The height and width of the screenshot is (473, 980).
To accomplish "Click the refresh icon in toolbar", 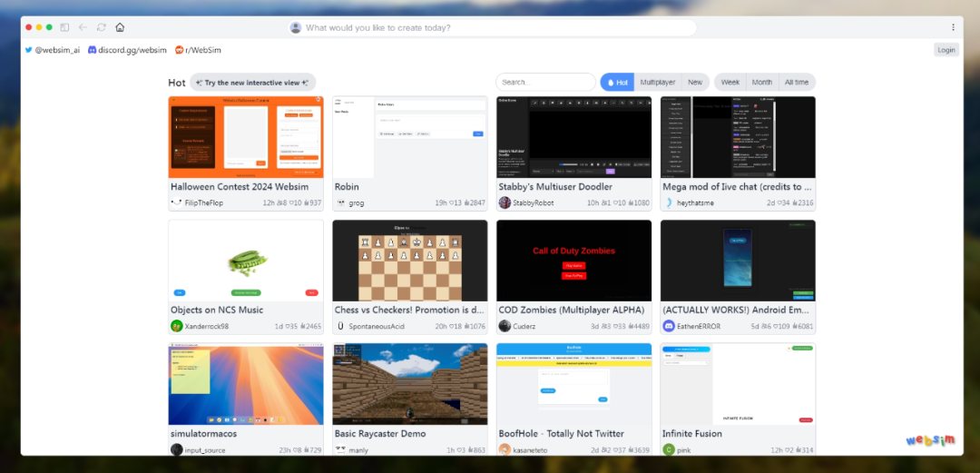I will tap(102, 27).
